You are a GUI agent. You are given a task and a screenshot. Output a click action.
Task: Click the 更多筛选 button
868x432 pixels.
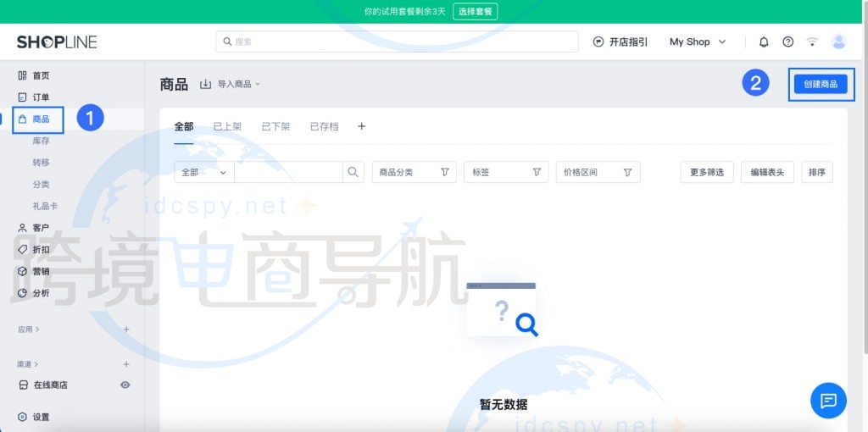point(707,172)
